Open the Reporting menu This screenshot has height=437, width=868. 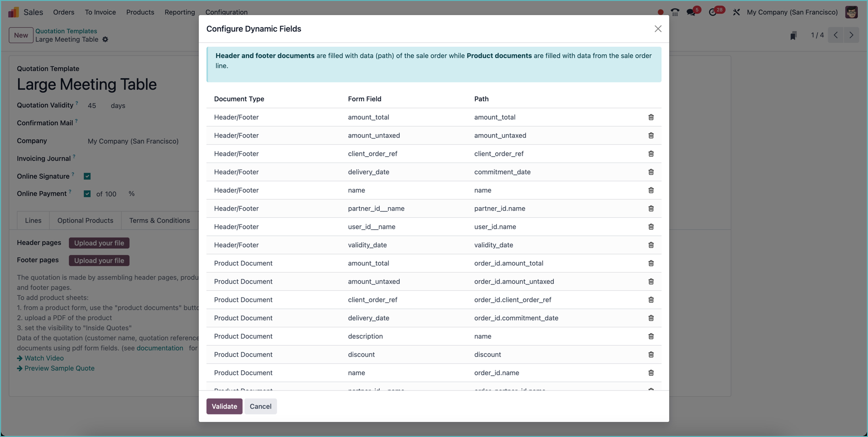point(179,12)
